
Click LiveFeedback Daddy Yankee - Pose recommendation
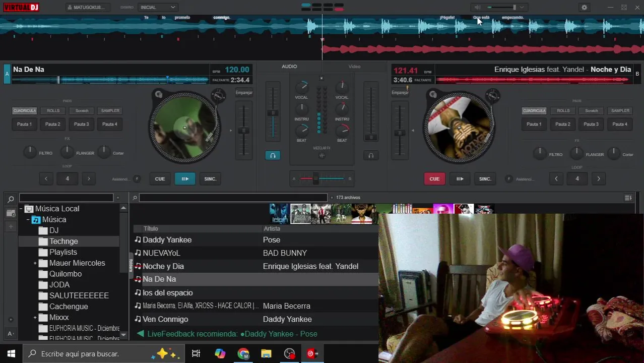[x=227, y=334]
